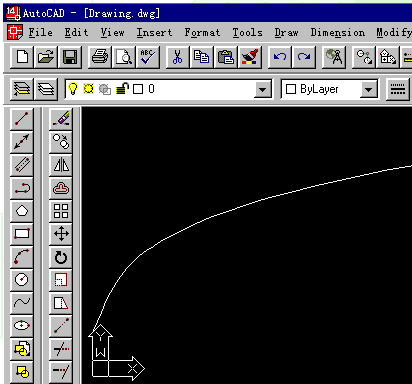The image size is (412, 384).
Task: Select the Arc tool
Action: (22, 257)
